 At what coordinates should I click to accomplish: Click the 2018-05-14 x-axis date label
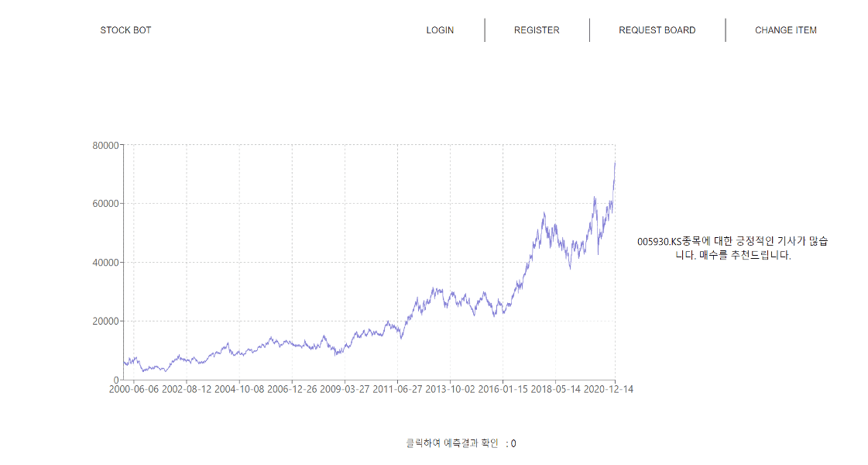(555, 389)
